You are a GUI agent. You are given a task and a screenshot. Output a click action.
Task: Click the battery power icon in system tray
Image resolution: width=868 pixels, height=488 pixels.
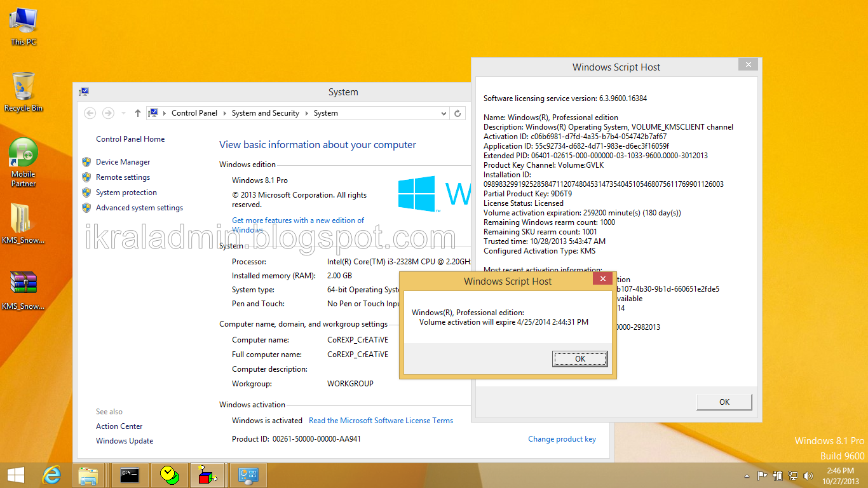[x=778, y=475]
